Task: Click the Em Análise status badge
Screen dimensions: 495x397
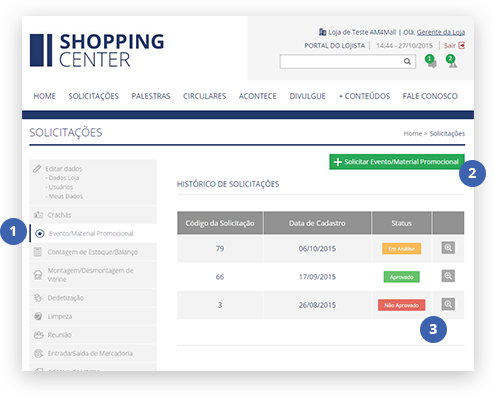Action: [x=401, y=249]
